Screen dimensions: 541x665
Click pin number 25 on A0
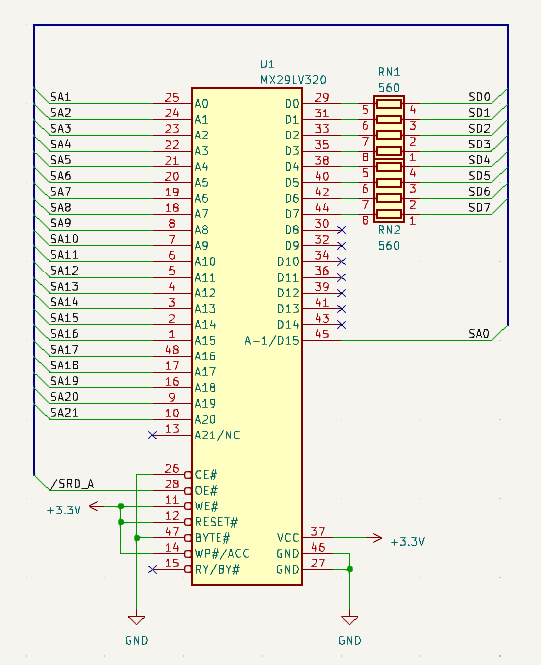pyautogui.click(x=172, y=97)
